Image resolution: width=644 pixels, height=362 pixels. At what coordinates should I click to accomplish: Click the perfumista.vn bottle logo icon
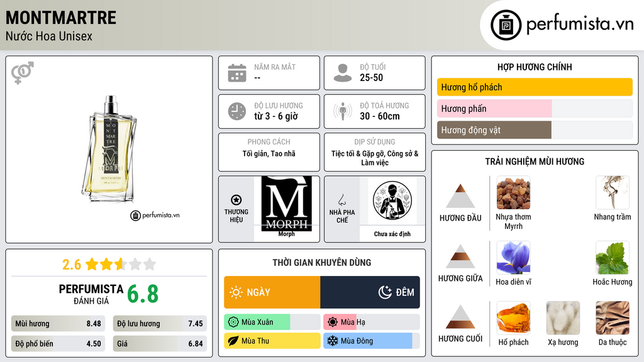tap(506, 25)
